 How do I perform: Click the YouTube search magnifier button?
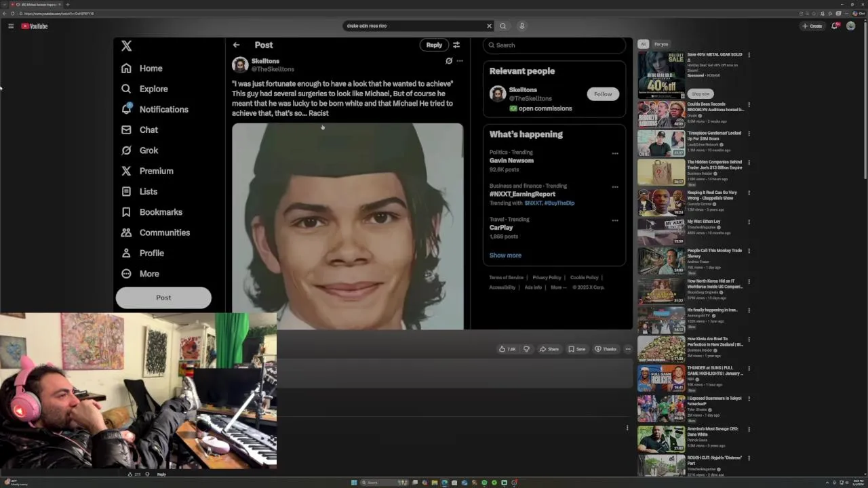[x=502, y=26]
